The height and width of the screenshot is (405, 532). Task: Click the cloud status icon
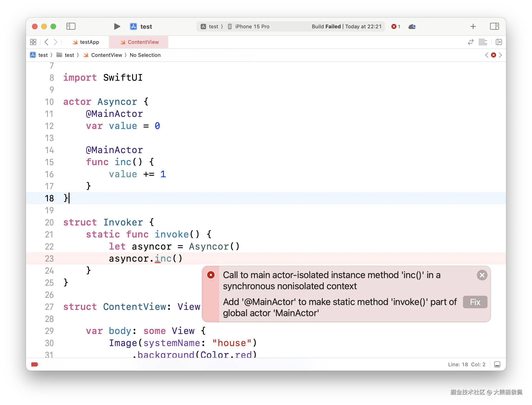point(412,26)
